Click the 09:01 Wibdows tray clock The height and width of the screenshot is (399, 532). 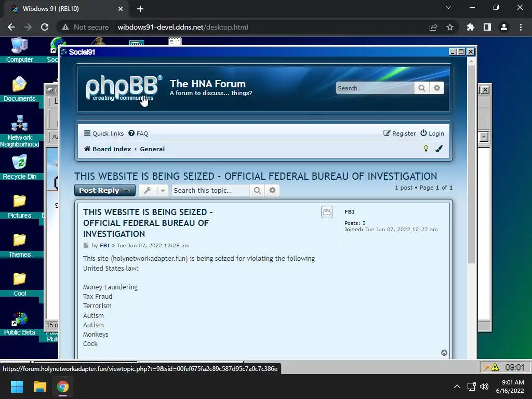tap(514, 367)
